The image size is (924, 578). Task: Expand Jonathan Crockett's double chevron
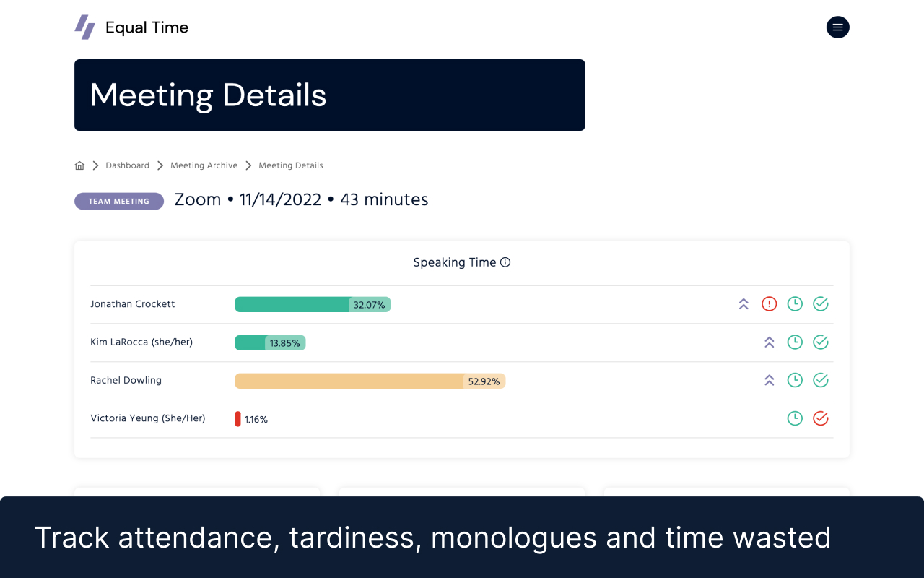click(744, 304)
